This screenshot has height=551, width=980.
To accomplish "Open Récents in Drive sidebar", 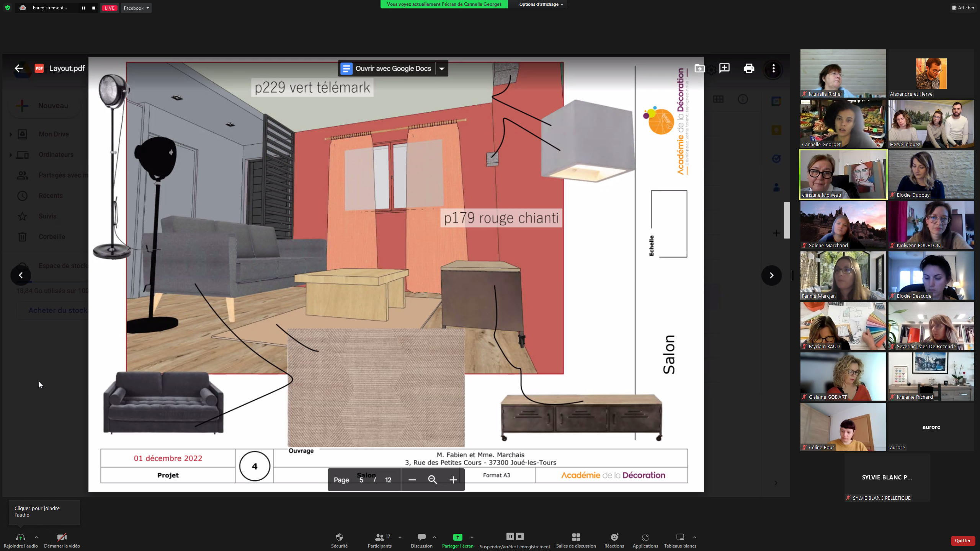I will tap(51, 196).
